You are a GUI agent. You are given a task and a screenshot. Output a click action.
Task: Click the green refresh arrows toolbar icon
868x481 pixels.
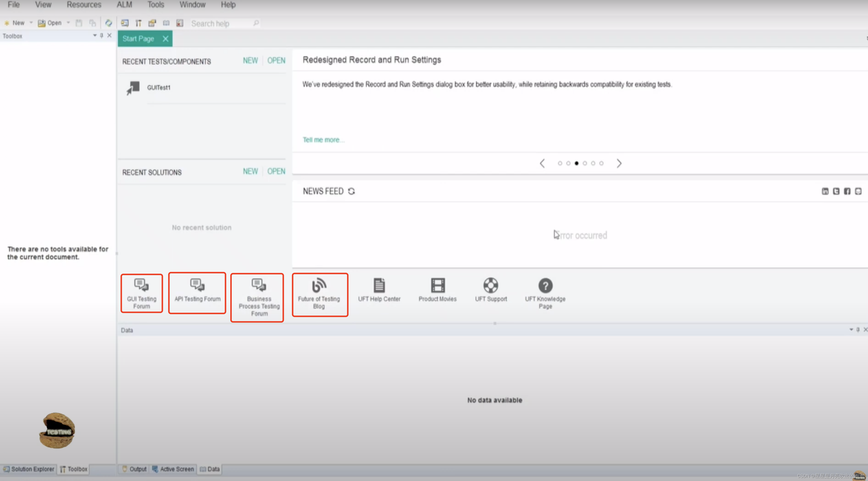(109, 23)
